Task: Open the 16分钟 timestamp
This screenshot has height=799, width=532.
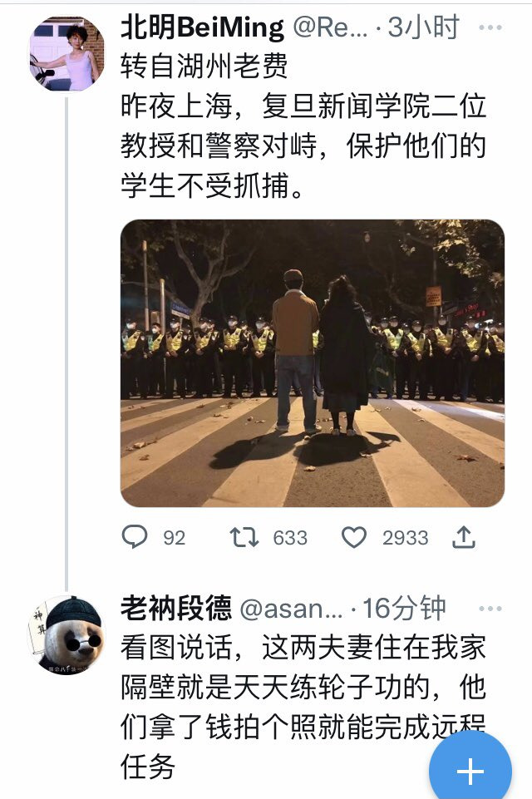Action: (x=404, y=609)
